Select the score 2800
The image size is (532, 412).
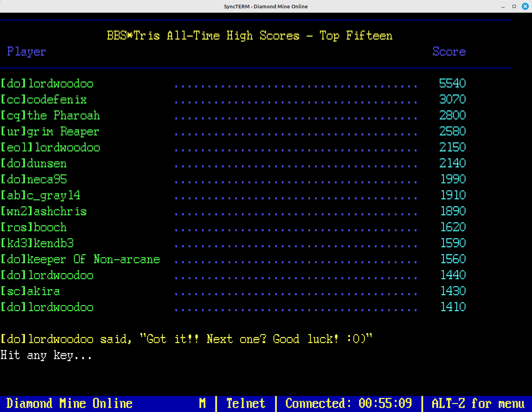452,116
